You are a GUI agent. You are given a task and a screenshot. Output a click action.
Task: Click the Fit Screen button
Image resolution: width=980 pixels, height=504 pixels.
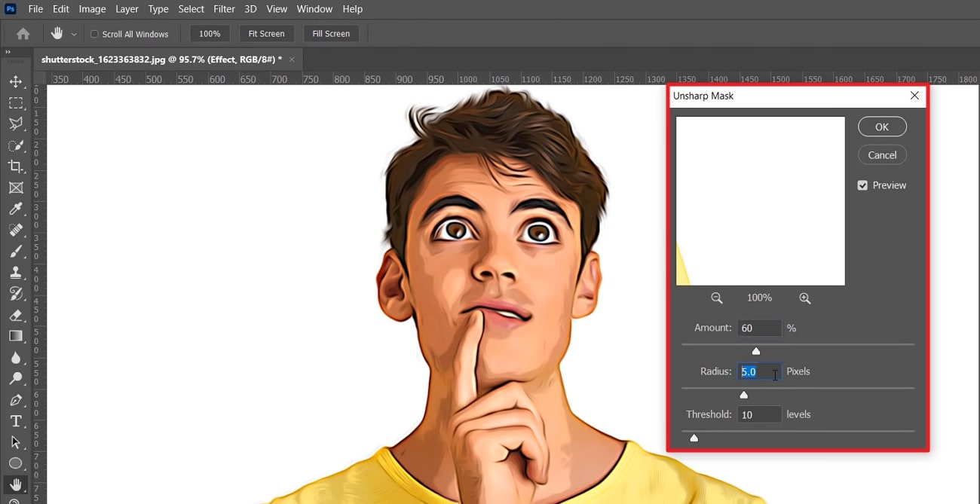click(266, 34)
